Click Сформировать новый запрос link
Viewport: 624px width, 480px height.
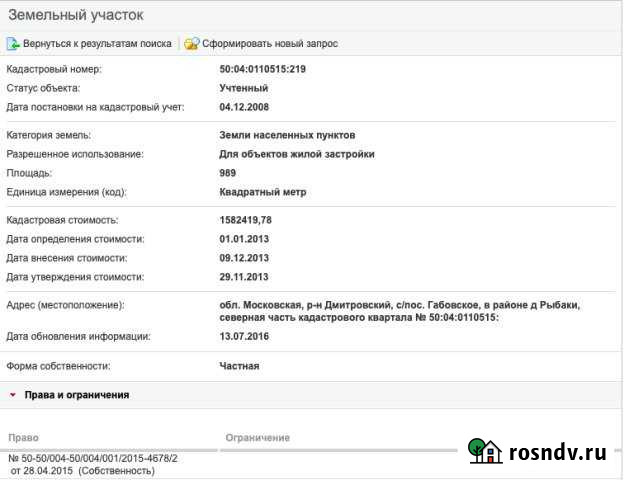coord(269,44)
